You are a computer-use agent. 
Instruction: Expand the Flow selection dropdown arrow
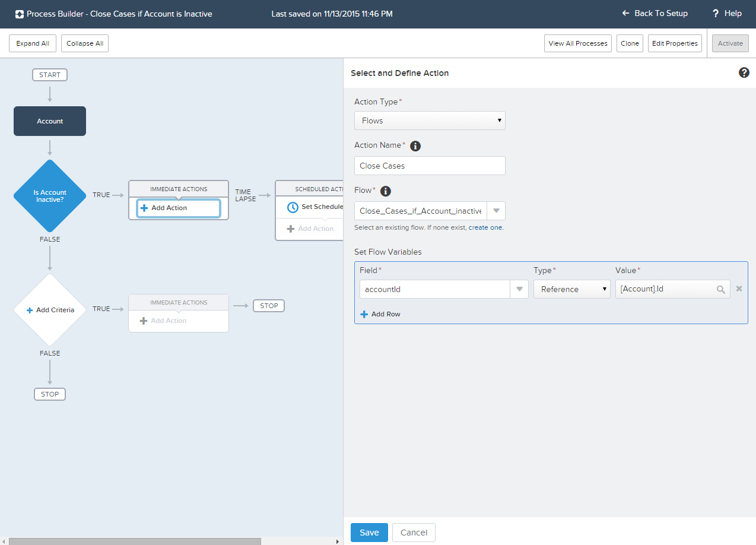(x=496, y=211)
